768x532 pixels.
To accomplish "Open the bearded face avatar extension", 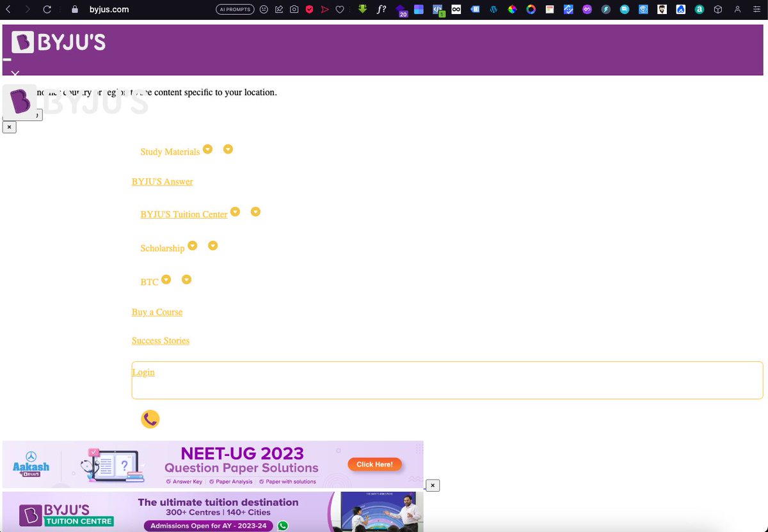I will click(x=662, y=10).
